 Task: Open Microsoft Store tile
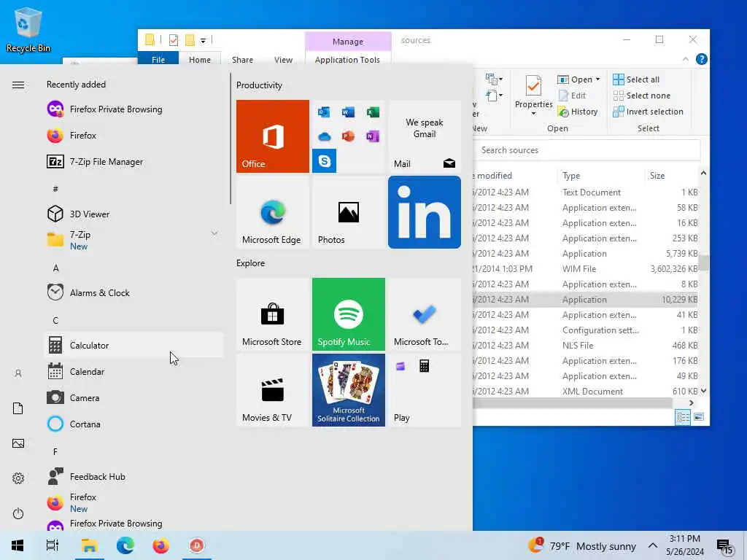273,314
